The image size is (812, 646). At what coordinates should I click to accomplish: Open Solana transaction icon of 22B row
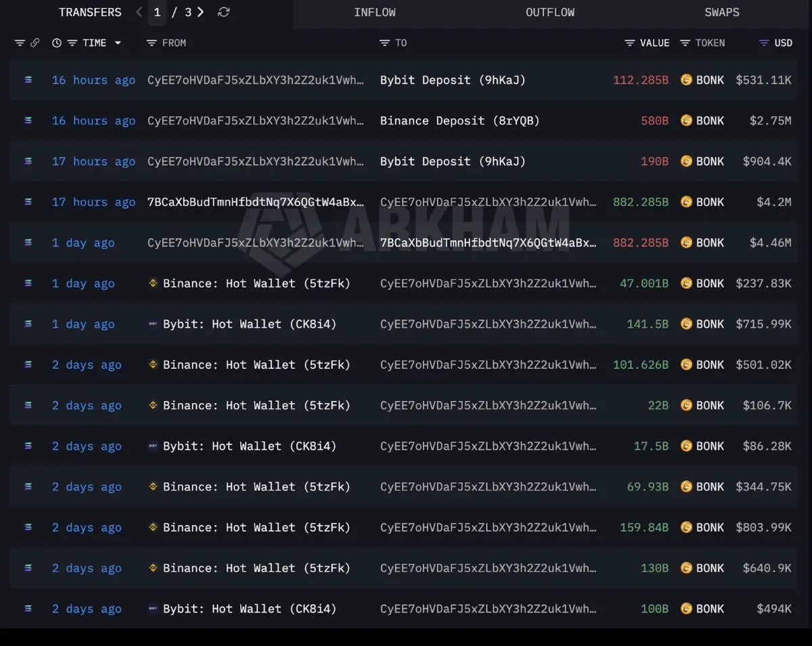(x=28, y=405)
